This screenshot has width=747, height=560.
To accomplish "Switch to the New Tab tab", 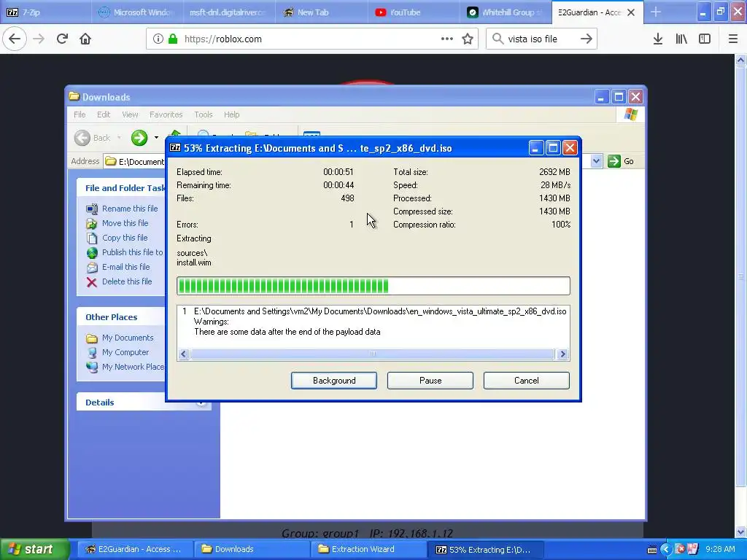I will 321,12.
